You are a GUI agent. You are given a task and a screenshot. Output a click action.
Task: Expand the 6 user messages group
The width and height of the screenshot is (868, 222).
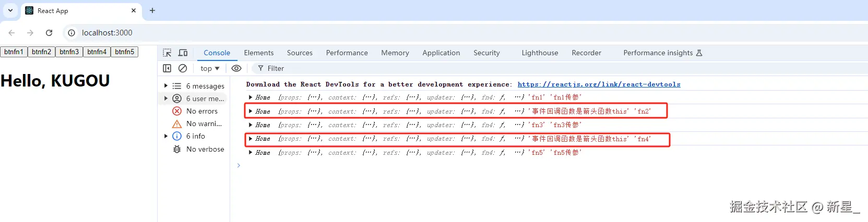166,98
